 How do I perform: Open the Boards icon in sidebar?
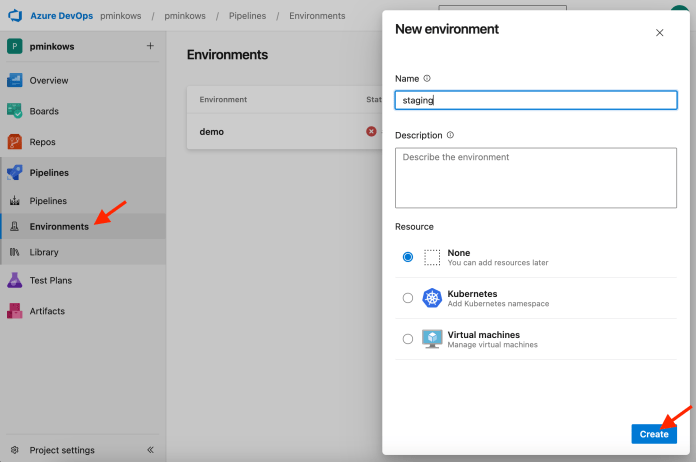[15, 111]
